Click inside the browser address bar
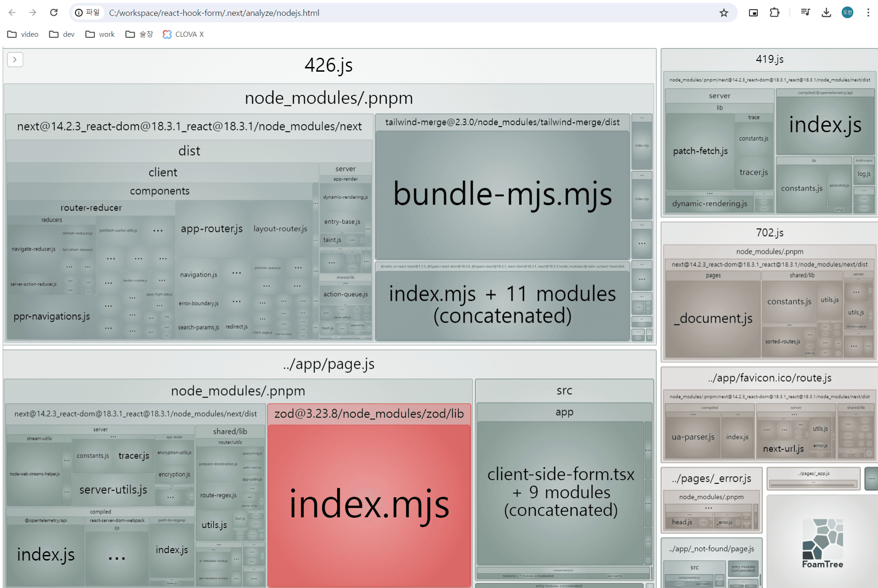Screen dimensions: 878x588 point(326,13)
